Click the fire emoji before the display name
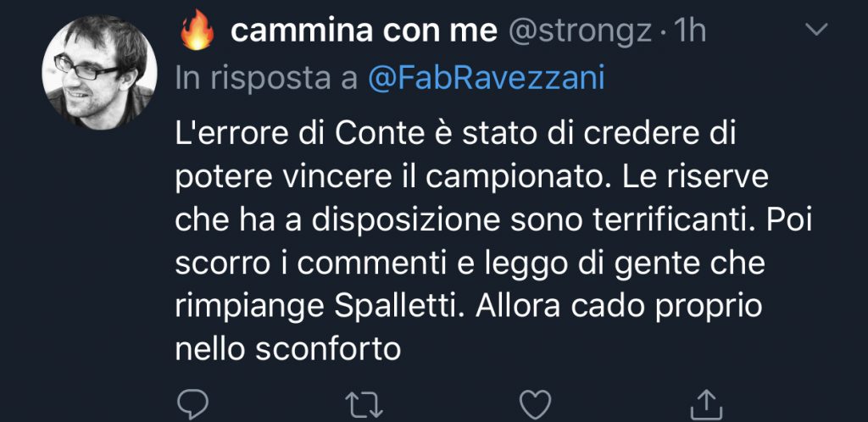 (x=196, y=31)
